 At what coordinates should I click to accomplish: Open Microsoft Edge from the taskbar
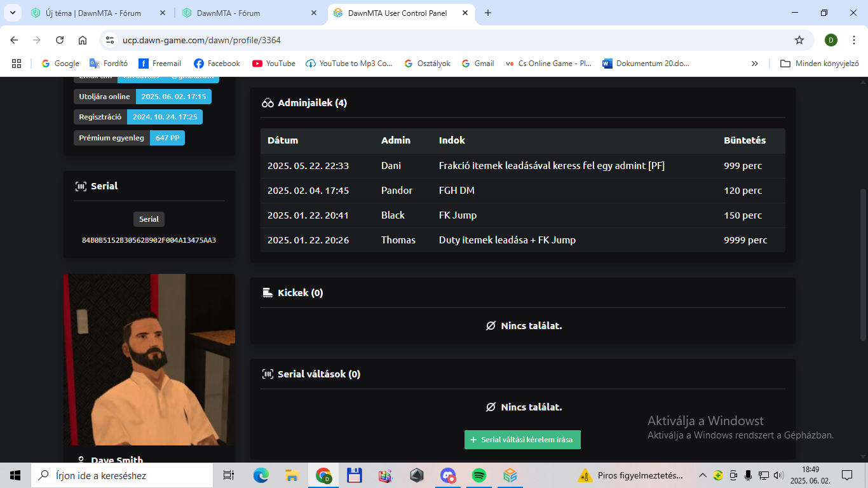(x=261, y=475)
